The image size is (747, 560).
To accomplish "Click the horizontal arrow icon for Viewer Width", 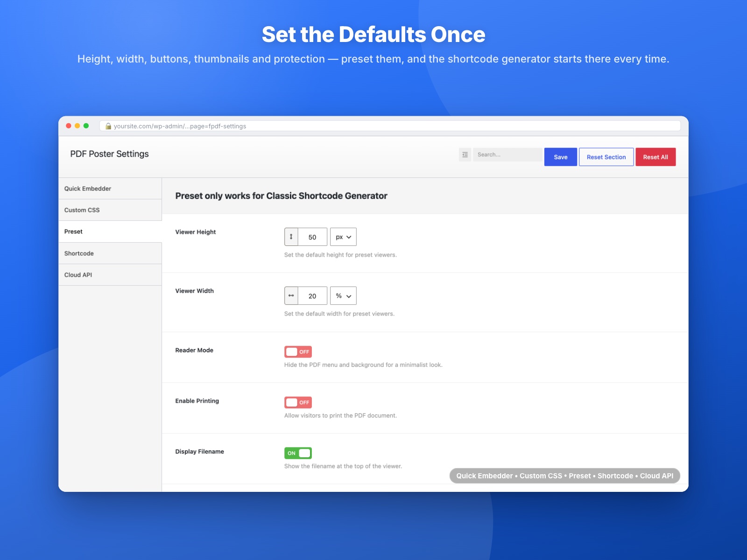I will [x=291, y=296].
